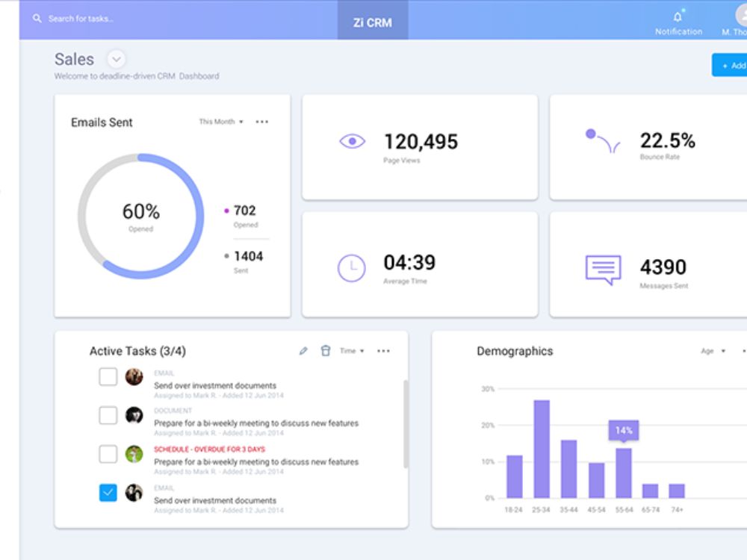The width and height of the screenshot is (747, 560).
Task: Click the Add button
Action: click(729, 65)
